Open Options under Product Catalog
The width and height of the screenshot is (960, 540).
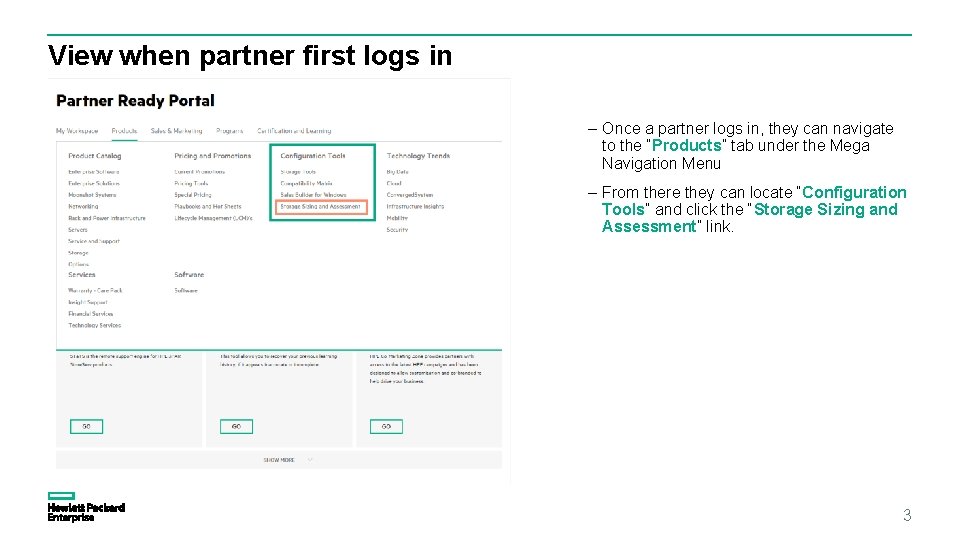[78, 264]
